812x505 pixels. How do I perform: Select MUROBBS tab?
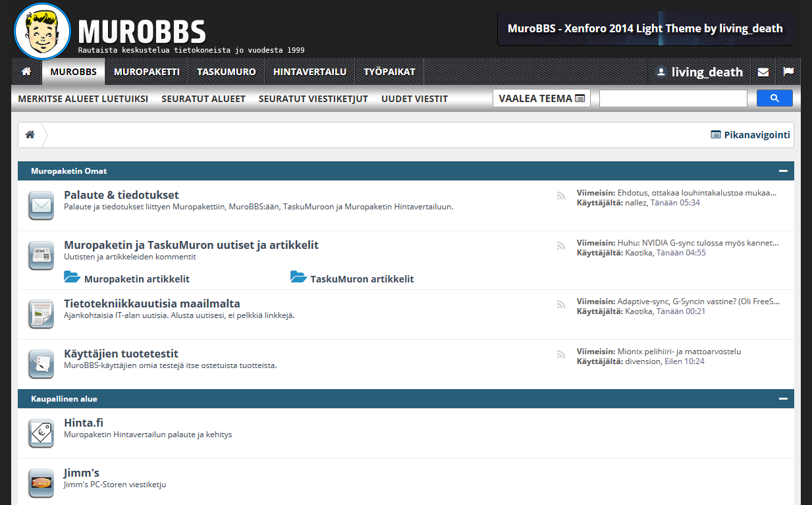pos(73,72)
